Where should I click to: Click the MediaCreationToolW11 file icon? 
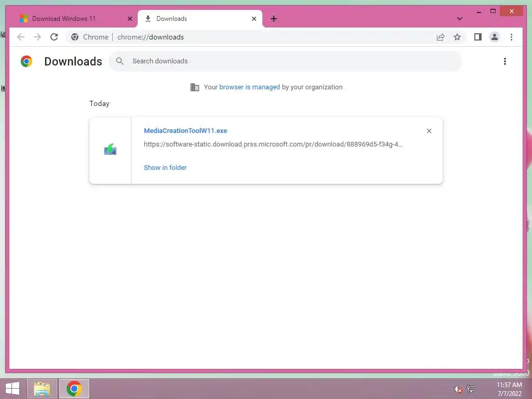(110, 149)
